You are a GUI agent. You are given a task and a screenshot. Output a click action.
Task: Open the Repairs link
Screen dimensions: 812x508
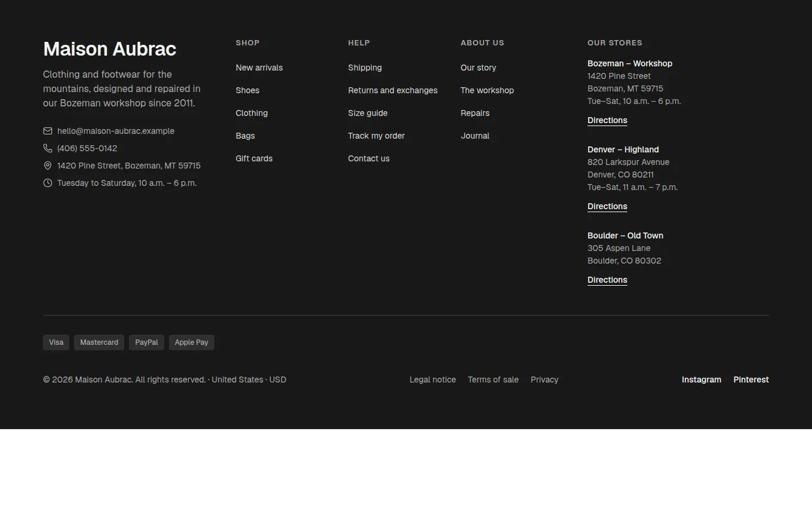coord(475,113)
